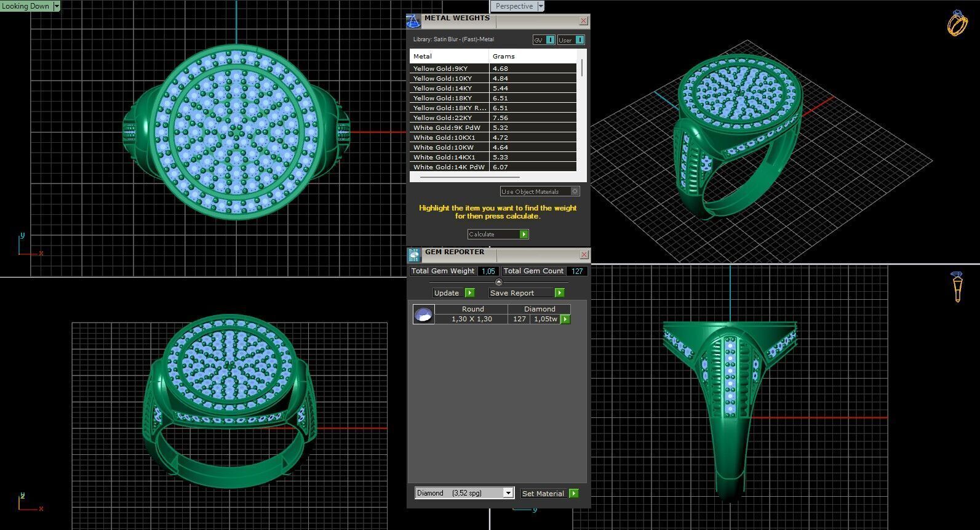980x530 pixels.
Task: Select the Yellow Gold:18KY R... row
Action: pyautogui.click(x=493, y=108)
